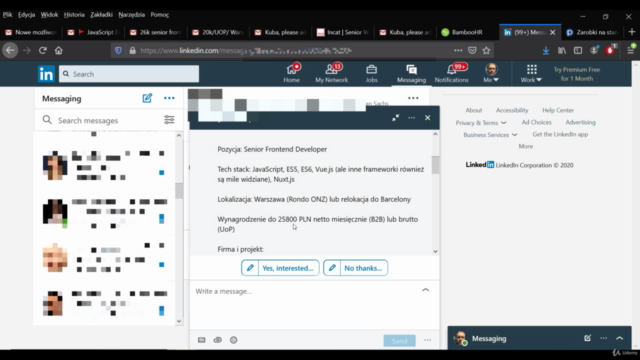640x360 pixels.
Task: Expand Business Services dropdown
Action: tap(490, 135)
